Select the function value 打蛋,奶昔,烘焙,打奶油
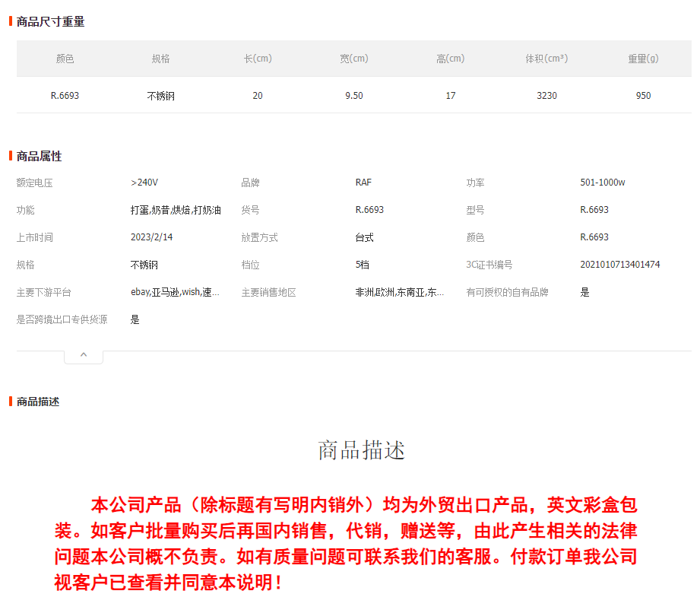 [176, 210]
